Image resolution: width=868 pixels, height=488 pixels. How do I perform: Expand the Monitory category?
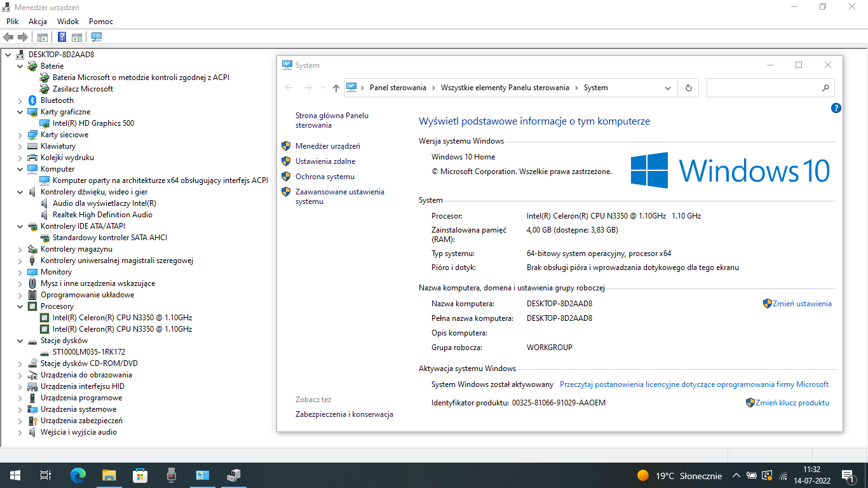click(x=20, y=272)
